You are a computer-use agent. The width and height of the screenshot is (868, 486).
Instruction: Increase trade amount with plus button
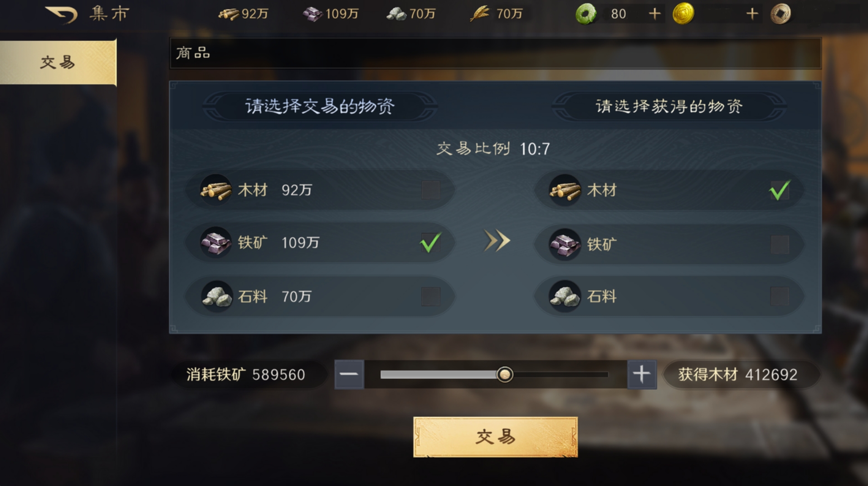(642, 374)
